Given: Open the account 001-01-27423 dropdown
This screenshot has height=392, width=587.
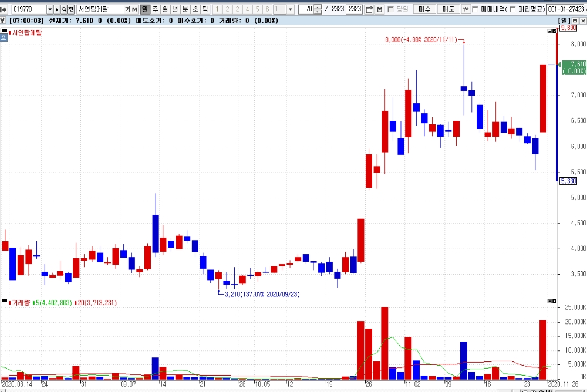Looking at the screenshot, I should pyautogui.click(x=567, y=9).
